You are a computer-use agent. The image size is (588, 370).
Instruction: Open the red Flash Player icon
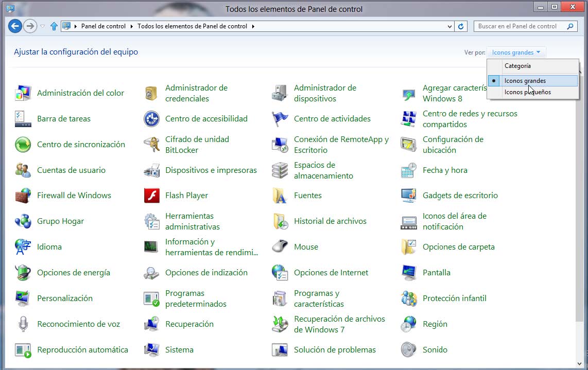[151, 196]
